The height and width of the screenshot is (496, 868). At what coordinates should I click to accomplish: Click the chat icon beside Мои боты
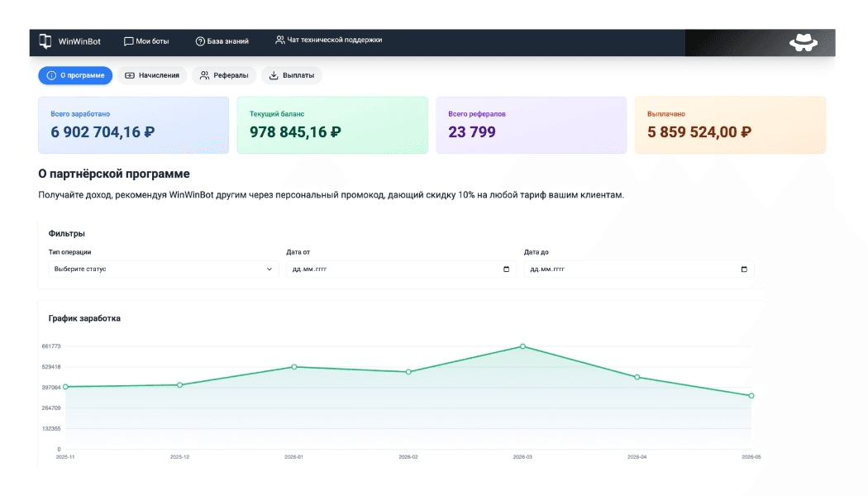pyautogui.click(x=128, y=41)
